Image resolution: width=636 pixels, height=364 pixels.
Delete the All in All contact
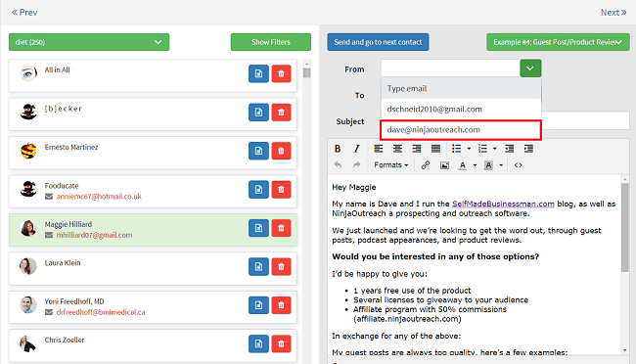(x=281, y=73)
